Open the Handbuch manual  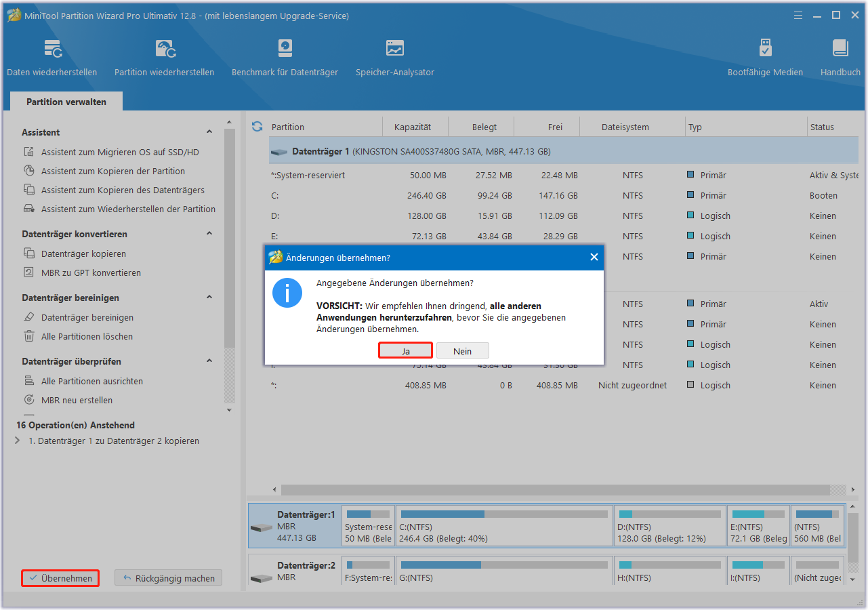[x=840, y=58]
